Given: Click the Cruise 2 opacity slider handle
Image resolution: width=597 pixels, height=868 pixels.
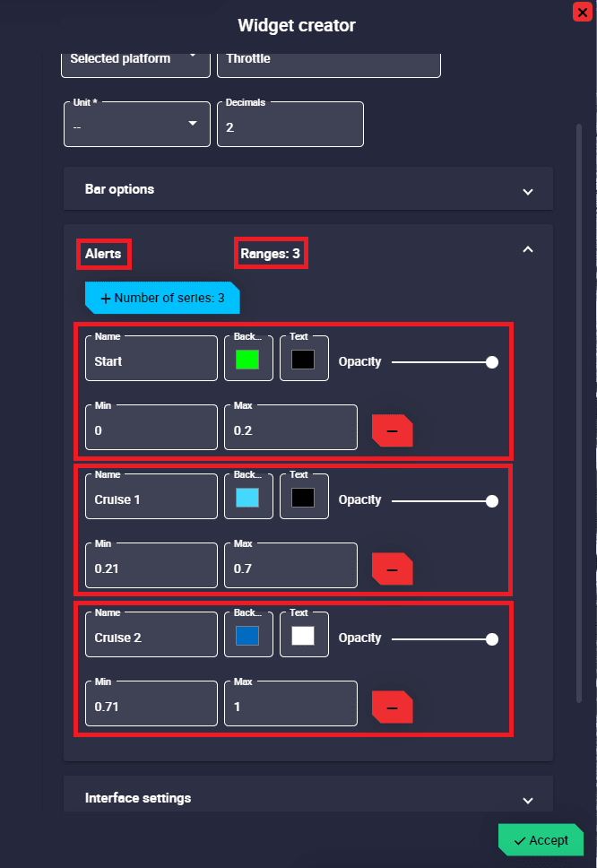Looking at the screenshot, I should (x=491, y=638).
